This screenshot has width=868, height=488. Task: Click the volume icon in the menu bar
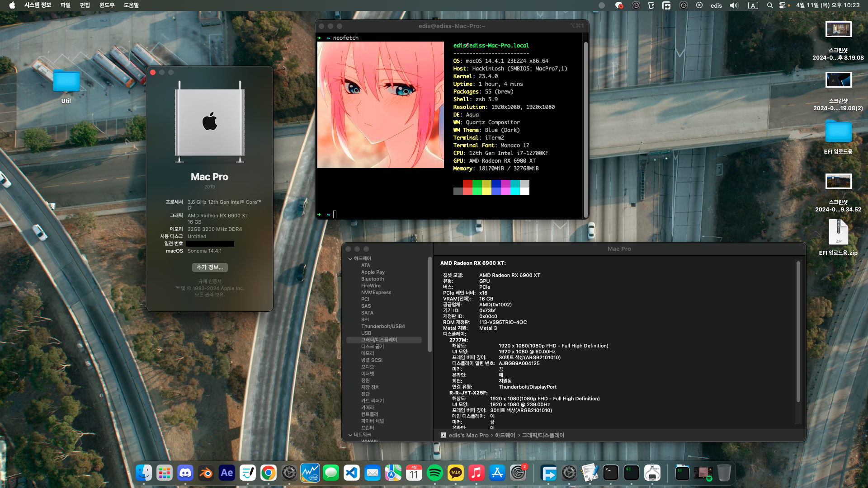pyautogui.click(x=734, y=5)
